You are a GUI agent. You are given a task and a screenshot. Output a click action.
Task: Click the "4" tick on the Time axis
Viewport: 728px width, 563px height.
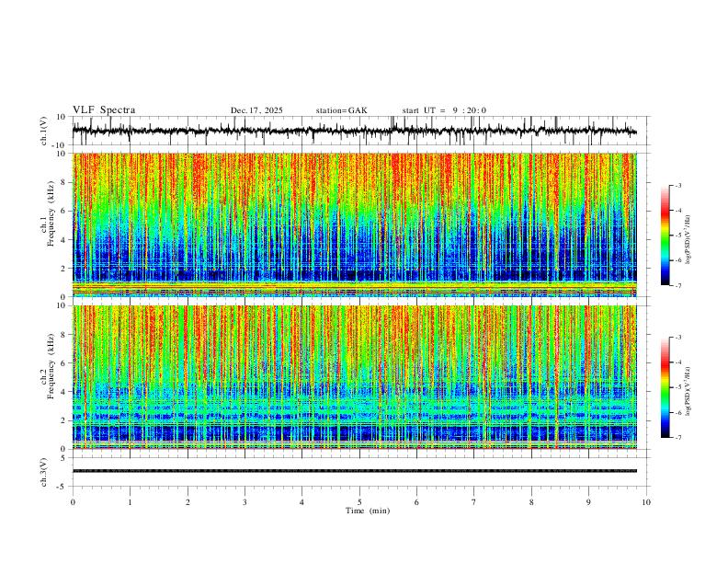click(x=301, y=502)
